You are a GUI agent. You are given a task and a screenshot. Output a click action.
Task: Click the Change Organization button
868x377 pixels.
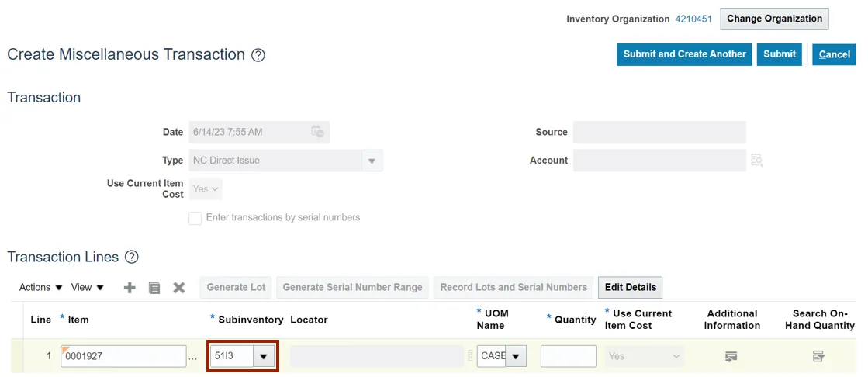coord(774,19)
